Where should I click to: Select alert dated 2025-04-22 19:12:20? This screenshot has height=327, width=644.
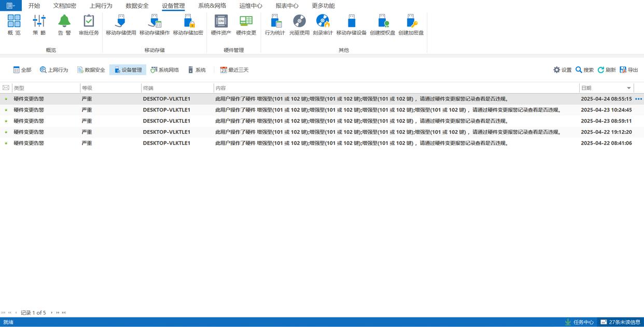322,132
